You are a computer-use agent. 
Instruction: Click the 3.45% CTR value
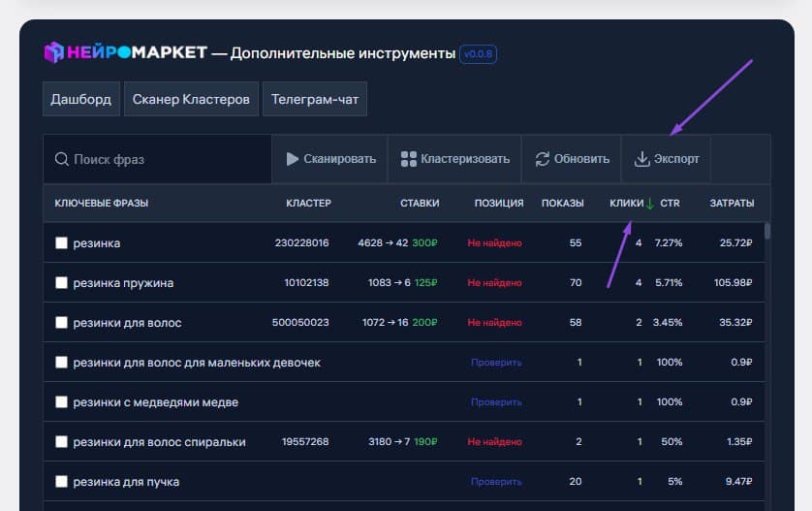click(668, 322)
